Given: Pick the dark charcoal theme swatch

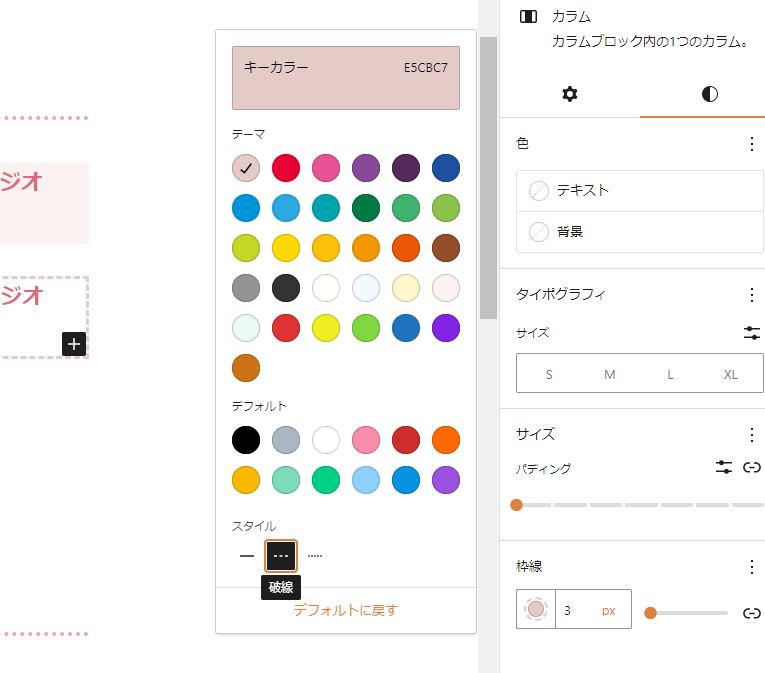Looking at the screenshot, I should (286, 288).
